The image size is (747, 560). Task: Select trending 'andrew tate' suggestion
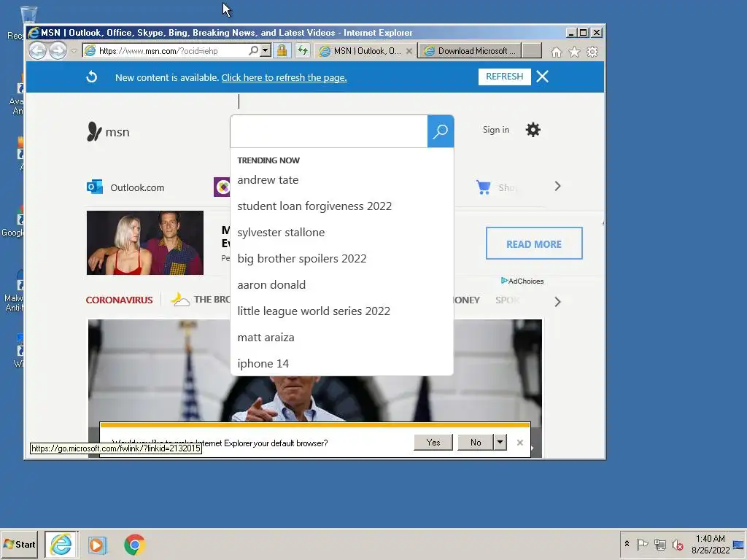[268, 180]
